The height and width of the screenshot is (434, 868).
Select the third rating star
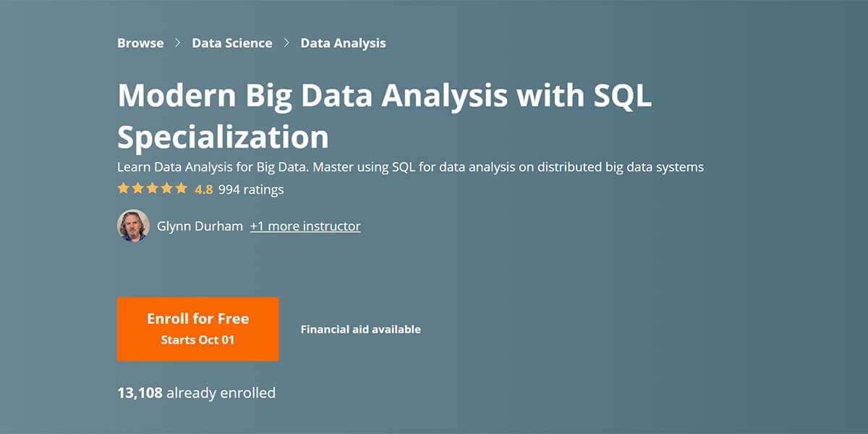[153, 189]
